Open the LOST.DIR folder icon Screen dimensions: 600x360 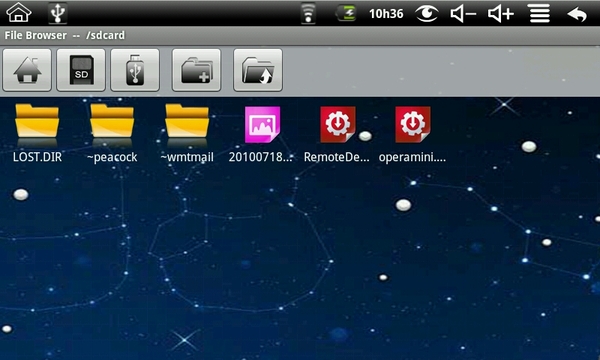tap(37, 122)
